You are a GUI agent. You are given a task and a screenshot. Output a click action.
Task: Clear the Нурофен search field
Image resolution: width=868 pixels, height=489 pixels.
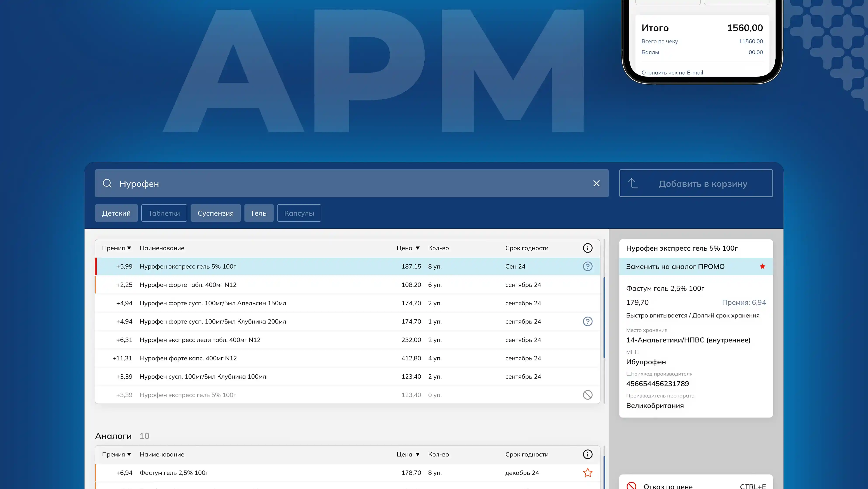[x=596, y=183]
